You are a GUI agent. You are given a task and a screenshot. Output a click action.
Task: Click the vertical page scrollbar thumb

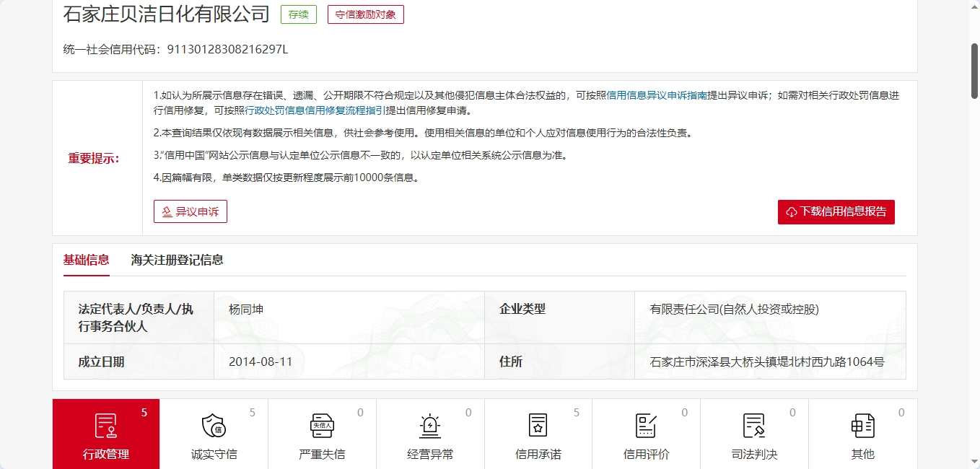click(974, 71)
